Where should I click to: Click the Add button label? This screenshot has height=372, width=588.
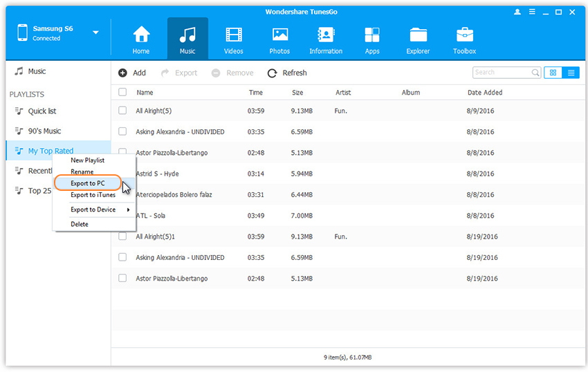(x=139, y=73)
